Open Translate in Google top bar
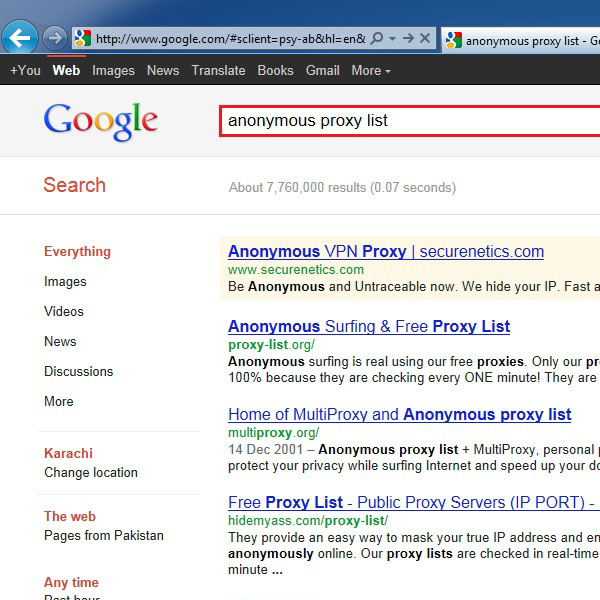This screenshot has width=600, height=600. [218, 70]
